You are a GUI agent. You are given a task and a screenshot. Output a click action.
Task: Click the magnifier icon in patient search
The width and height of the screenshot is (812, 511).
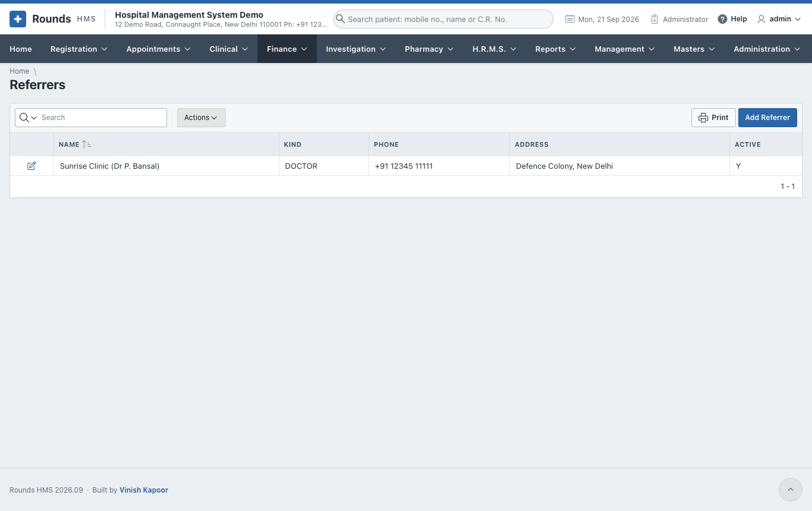tap(341, 19)
